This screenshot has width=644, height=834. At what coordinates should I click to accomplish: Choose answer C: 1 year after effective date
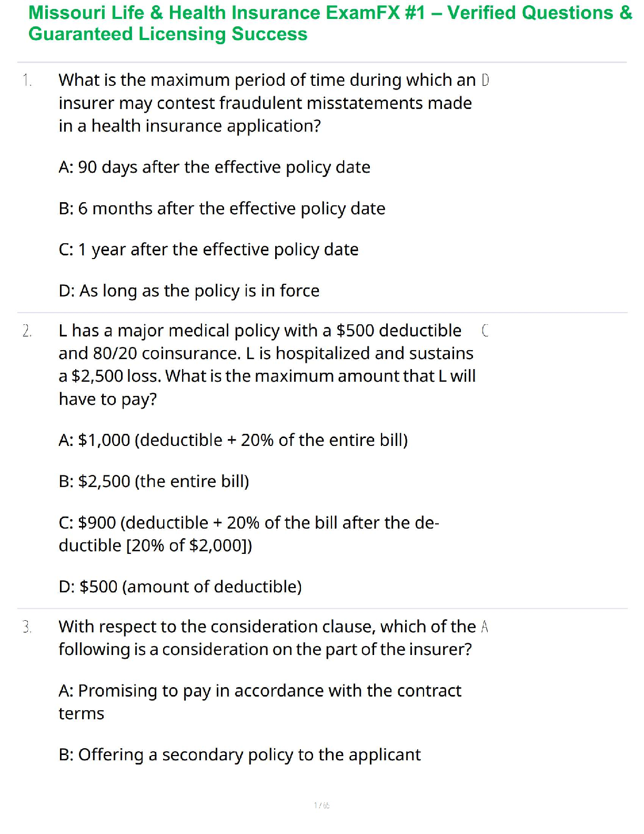(208, 250)
